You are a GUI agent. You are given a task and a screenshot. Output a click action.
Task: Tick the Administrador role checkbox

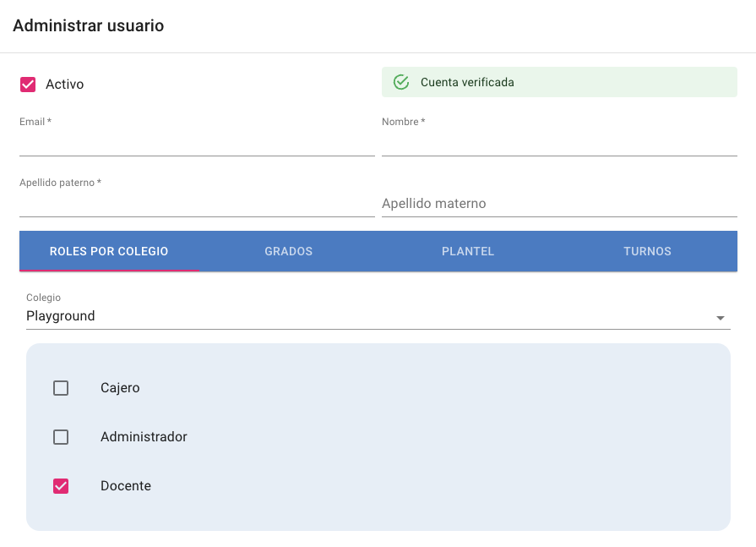point(61,437)
